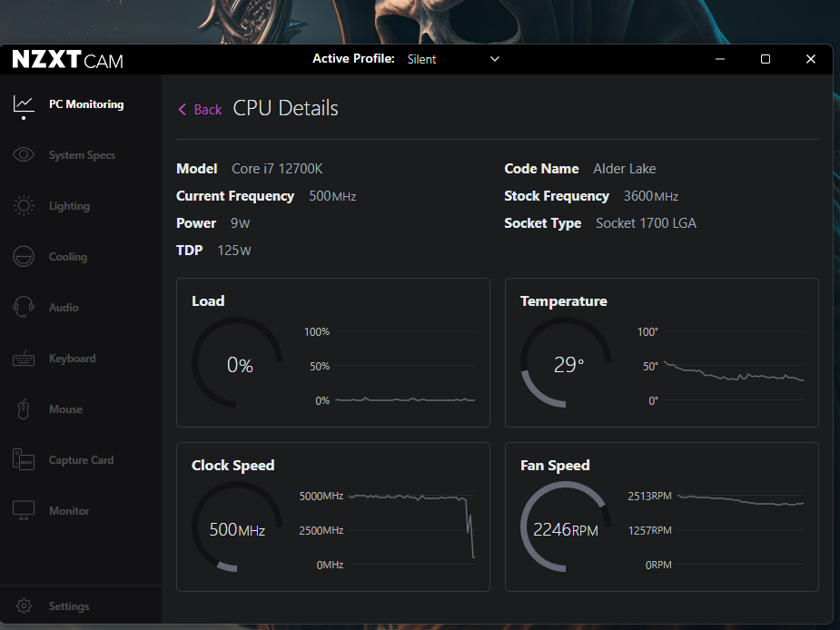Select the Lighting sun icon
The height and width of the screenshot is (630, 840).
click(x=24, y=206)
